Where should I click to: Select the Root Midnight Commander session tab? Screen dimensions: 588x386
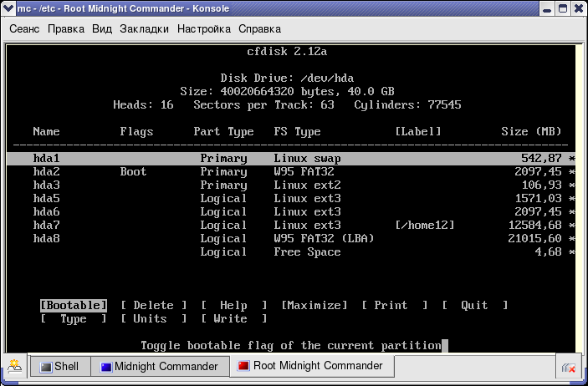pos(312,366)
